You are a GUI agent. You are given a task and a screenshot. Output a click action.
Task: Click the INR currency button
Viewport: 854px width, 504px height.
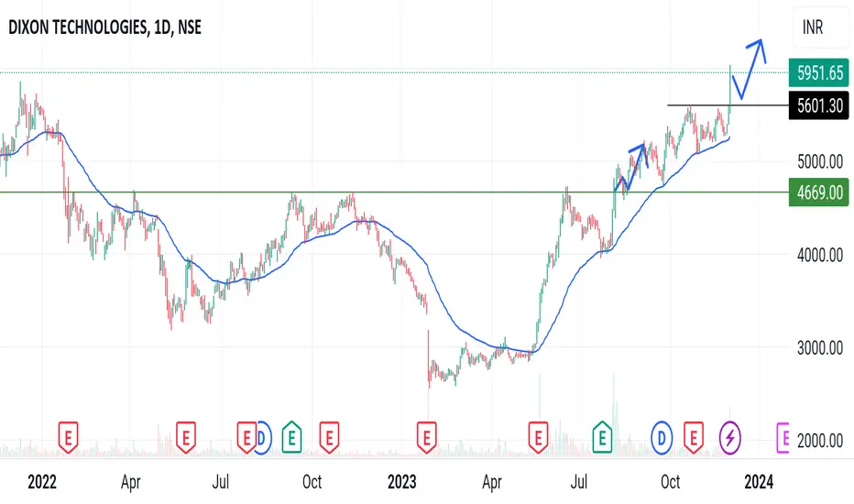[820, 27]
